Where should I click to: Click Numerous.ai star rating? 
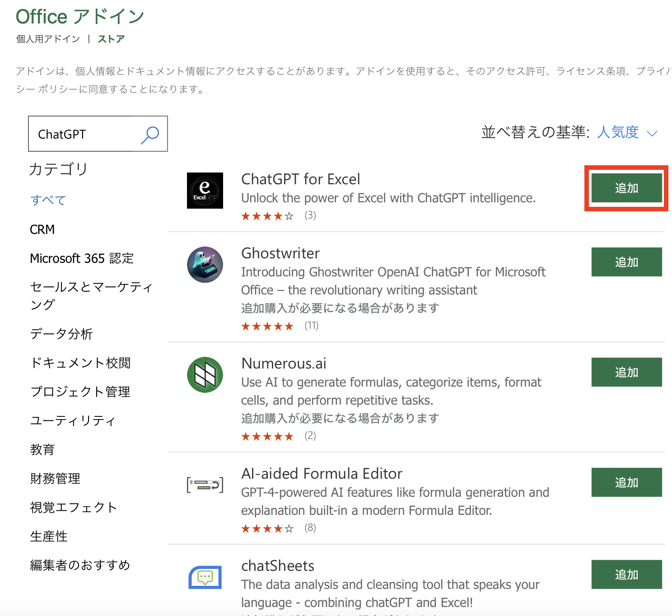(267, 437)
